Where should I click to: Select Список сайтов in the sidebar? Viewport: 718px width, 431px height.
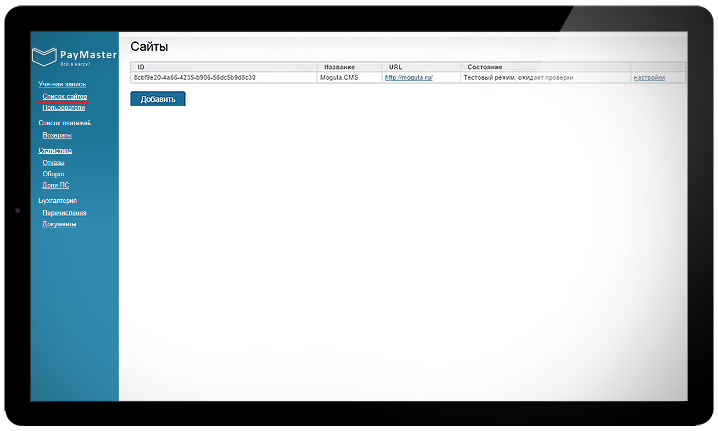click(64, 96)
